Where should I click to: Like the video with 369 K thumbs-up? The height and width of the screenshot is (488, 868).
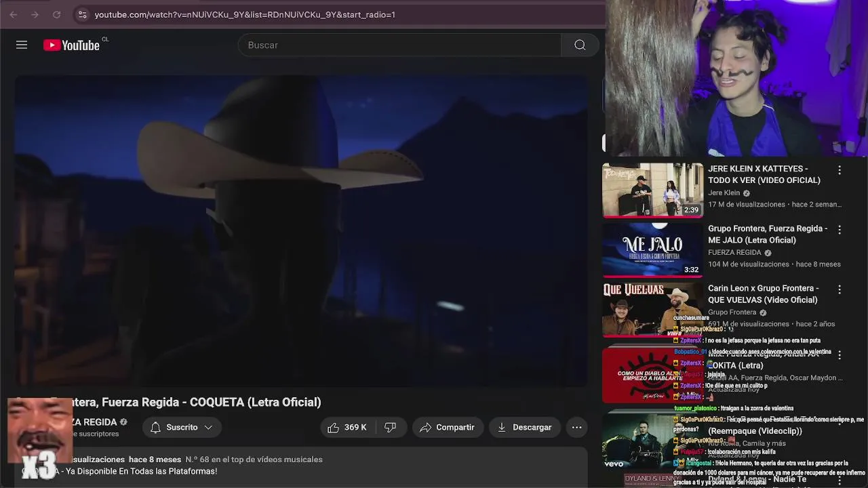point(347,427)
